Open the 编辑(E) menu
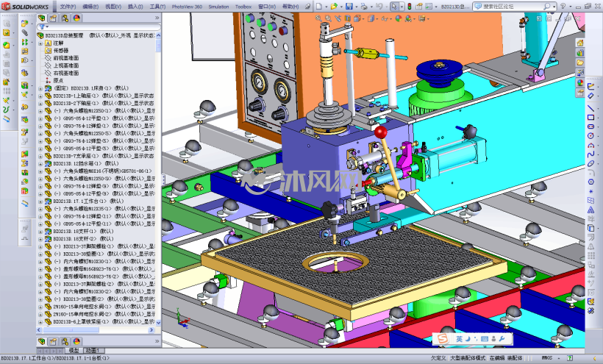603x364 pixels. [x=90, y=7]
